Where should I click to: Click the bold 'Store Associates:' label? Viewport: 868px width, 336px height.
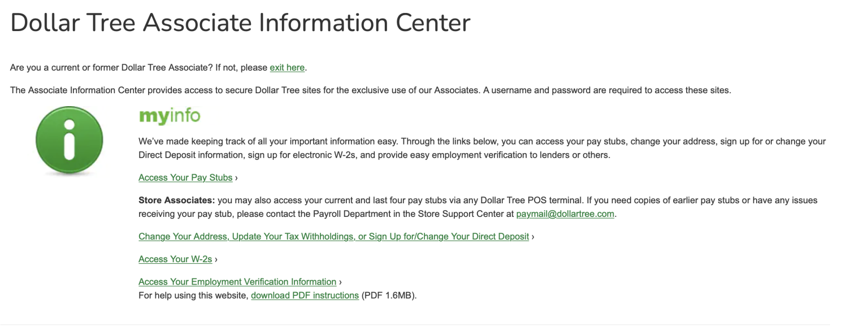176,200
